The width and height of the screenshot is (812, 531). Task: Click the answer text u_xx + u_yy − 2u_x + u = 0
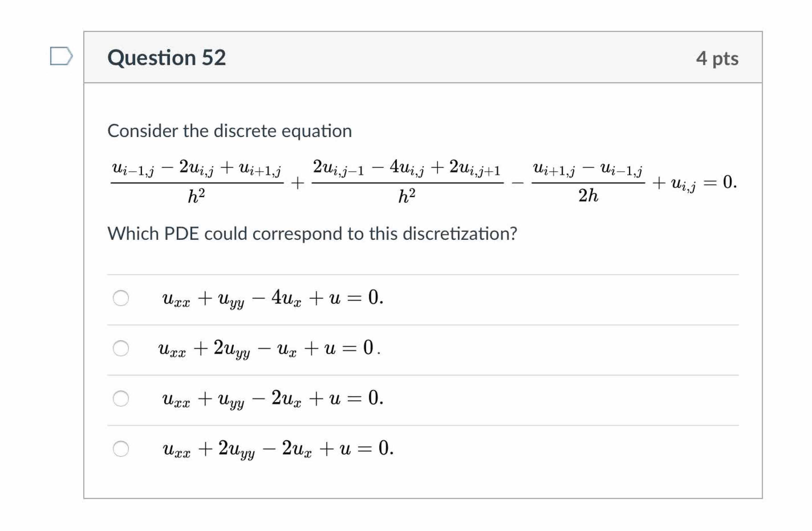point(273,399)
